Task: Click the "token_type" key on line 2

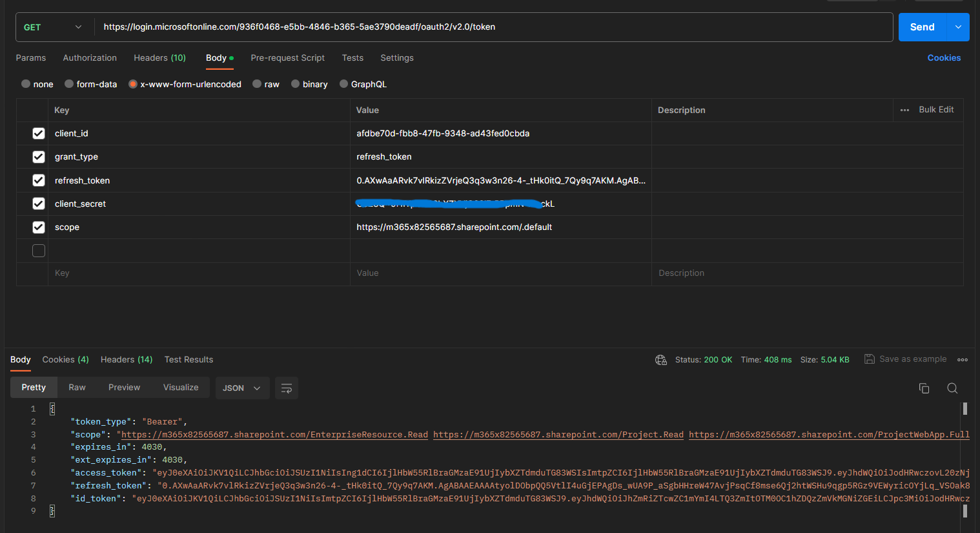Action: 101,422
